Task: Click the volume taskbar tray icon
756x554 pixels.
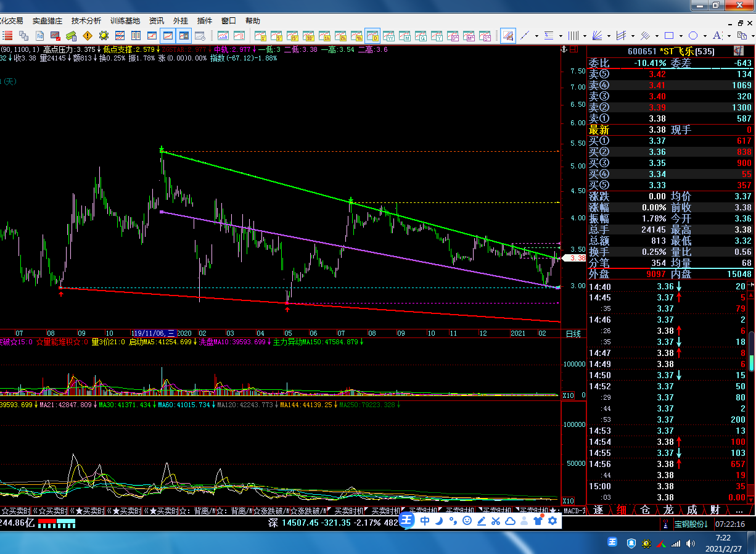Action: [692, 544]
